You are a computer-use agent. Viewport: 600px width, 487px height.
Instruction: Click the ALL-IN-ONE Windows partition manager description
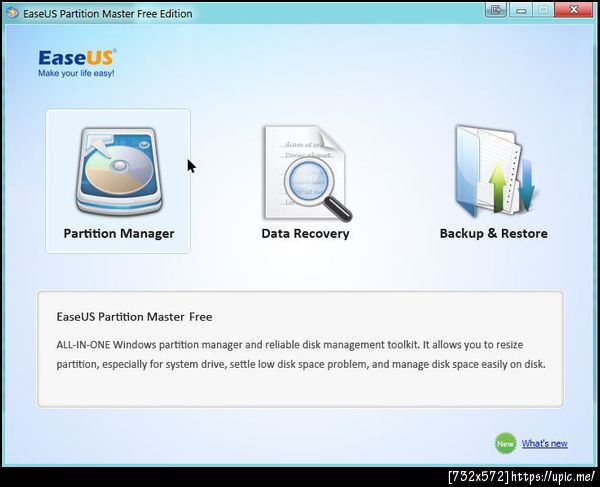tap(301, 354)
